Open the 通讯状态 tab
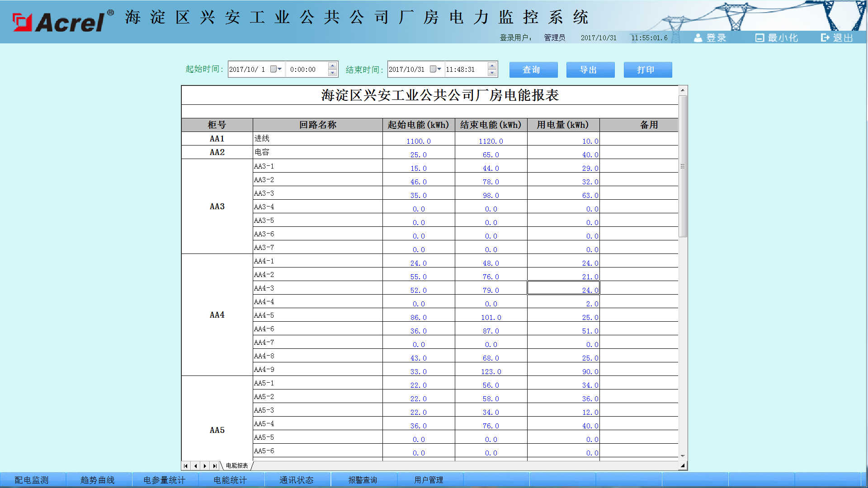Image resolution: width=868 pixels, height=488 pixels. (297, 480)
